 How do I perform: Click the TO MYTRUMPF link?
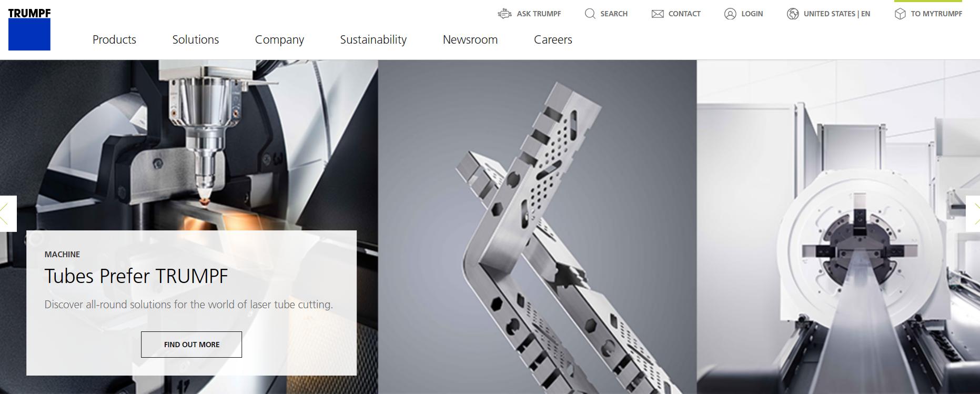point(936,14)
